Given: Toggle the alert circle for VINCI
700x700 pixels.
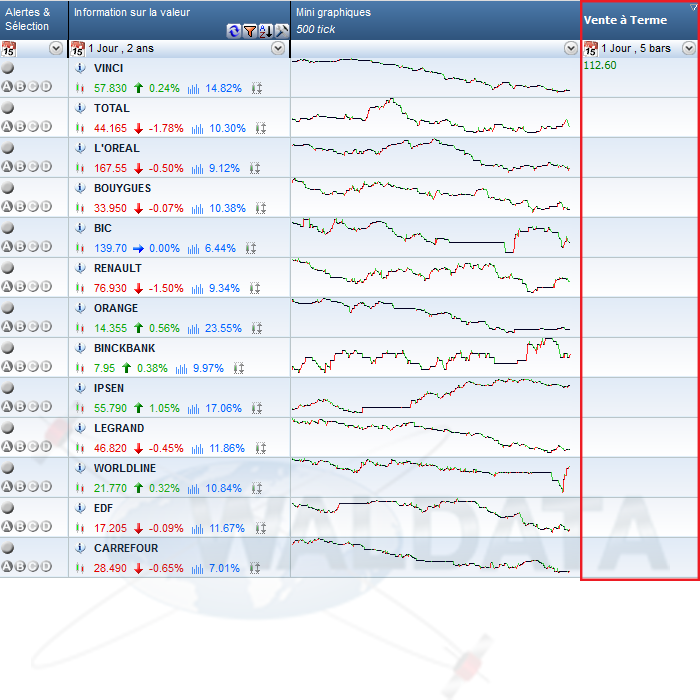Looking at the screenshot, I should [x=8, y=68].
